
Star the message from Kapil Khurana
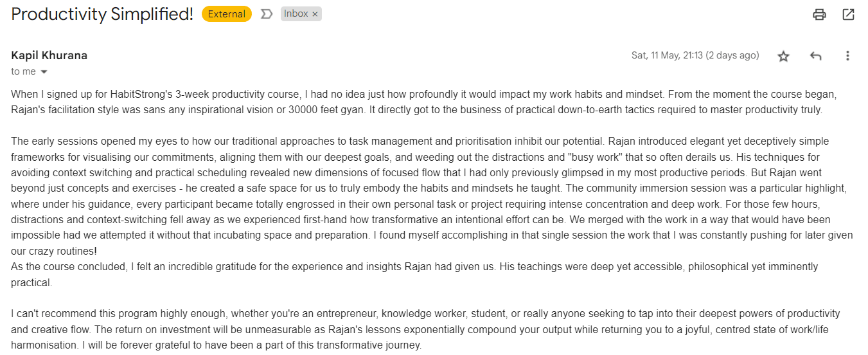(783, 56)
